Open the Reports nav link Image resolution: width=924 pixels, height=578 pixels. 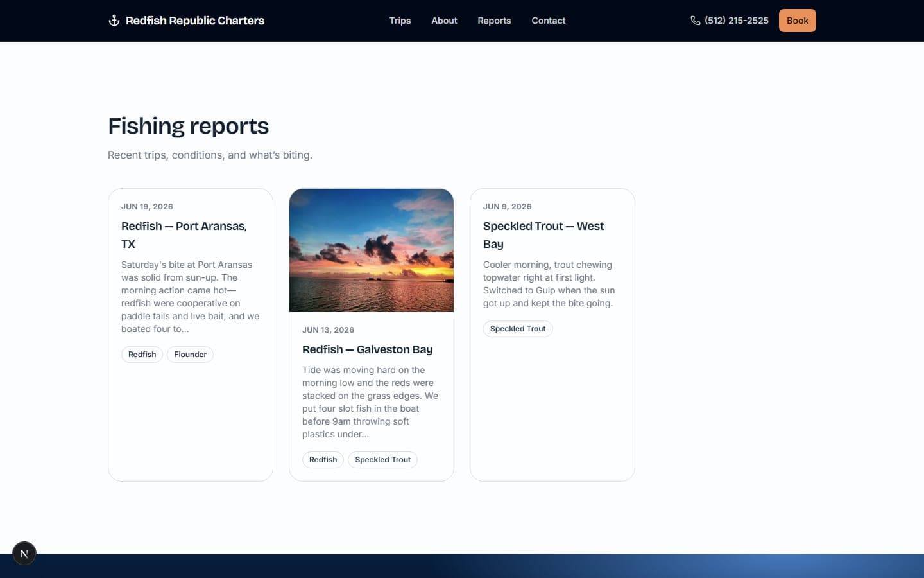(x=494, y=21)
